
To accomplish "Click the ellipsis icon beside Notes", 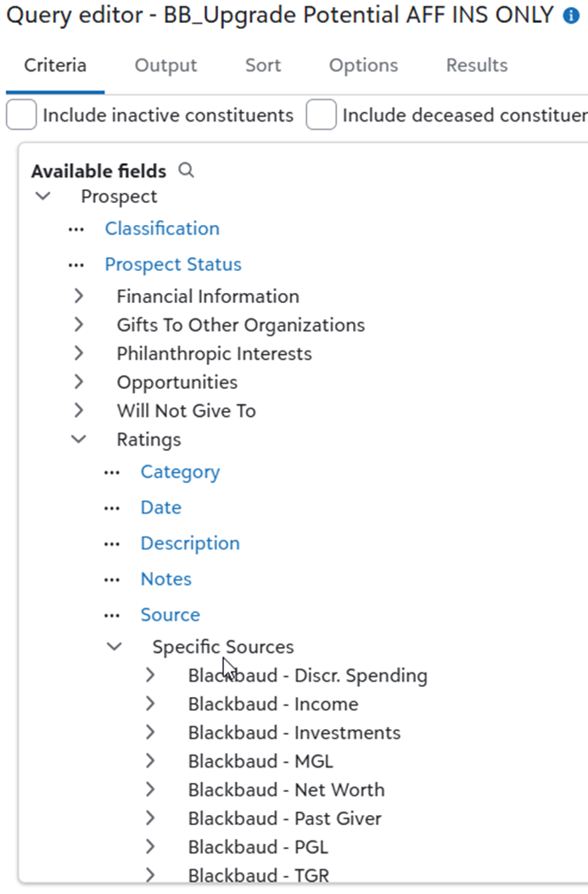I will click(x=112, y=580).
